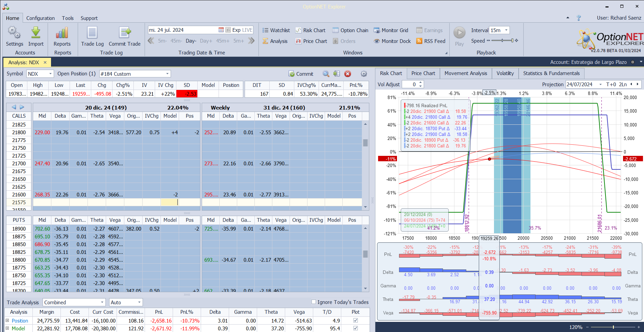Move projection date forward with right arrow
Image resolution: width=644 pixels, height=332 pixels.
coord(638,84)
